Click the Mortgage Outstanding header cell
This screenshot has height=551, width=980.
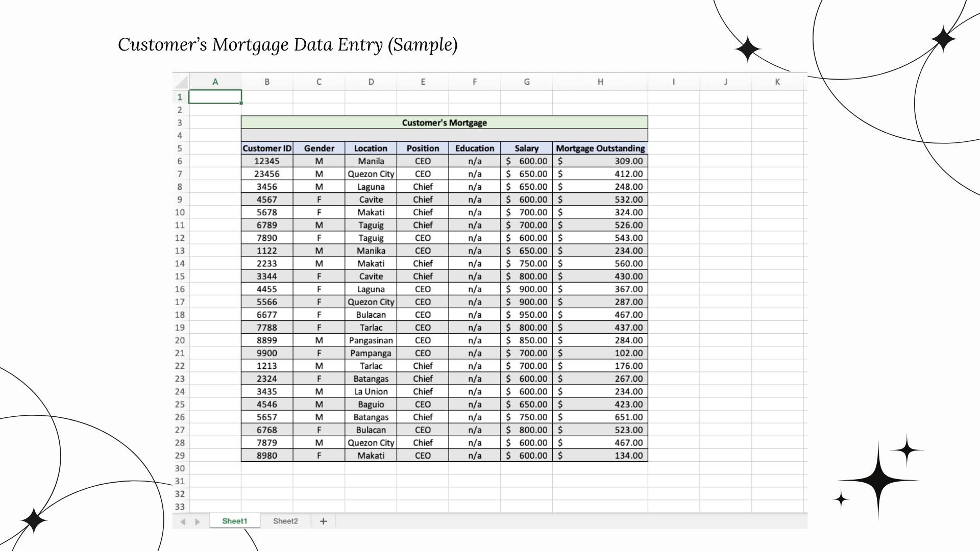tap(600, 148)
